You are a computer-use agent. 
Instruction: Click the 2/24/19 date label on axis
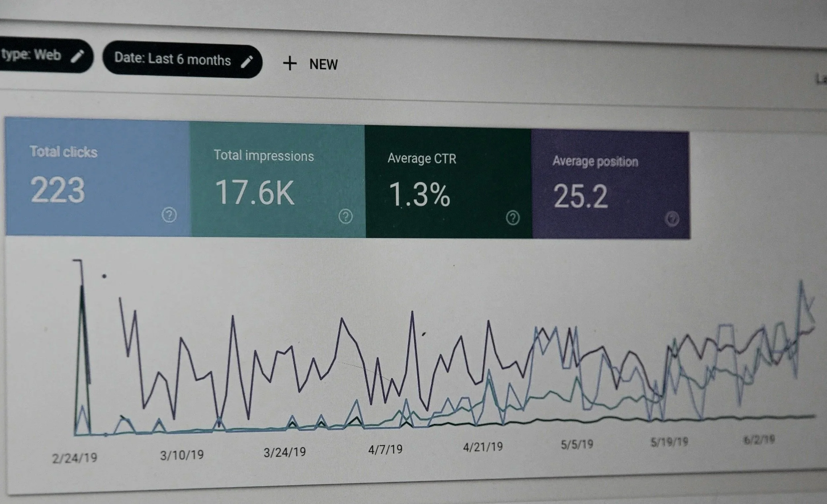coord(74,458)
